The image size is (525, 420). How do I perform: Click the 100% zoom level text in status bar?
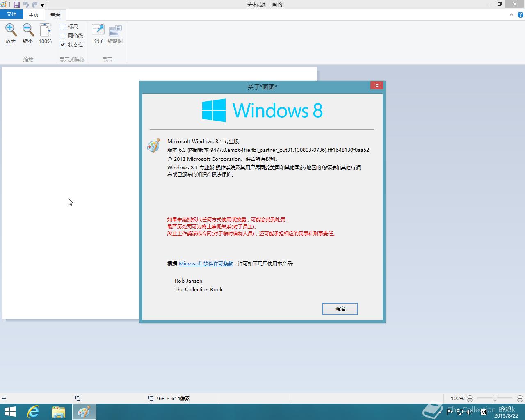[457, 398]
